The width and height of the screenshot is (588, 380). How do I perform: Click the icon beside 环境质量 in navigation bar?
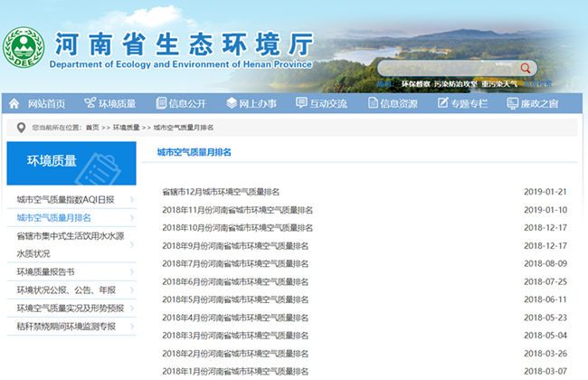pyautogui.click(x=90, y=103)
